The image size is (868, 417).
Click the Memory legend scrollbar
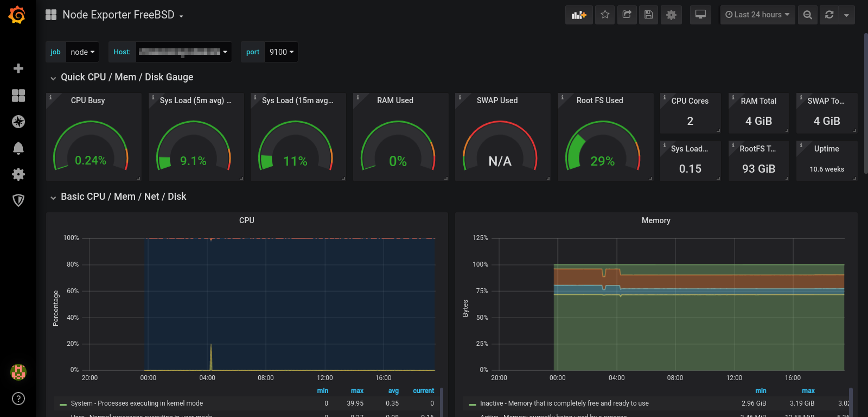pyautogui.click(x=851, y=402)
